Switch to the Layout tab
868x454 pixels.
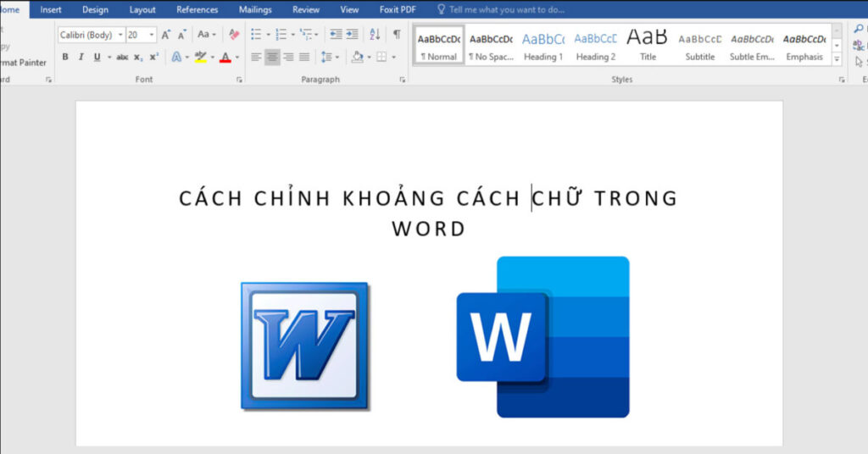[142, 9]
